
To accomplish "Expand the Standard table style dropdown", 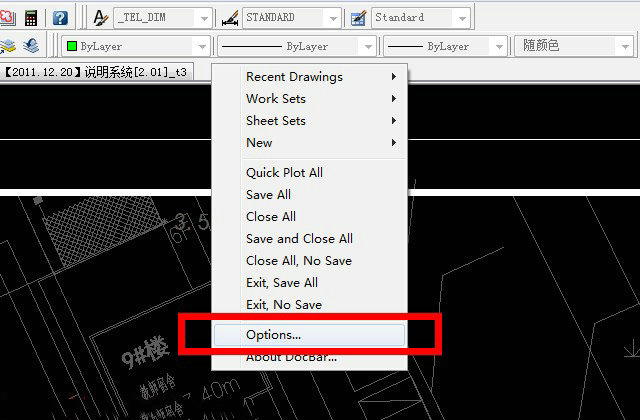I will pyautogui.click(x=462, y=18).
